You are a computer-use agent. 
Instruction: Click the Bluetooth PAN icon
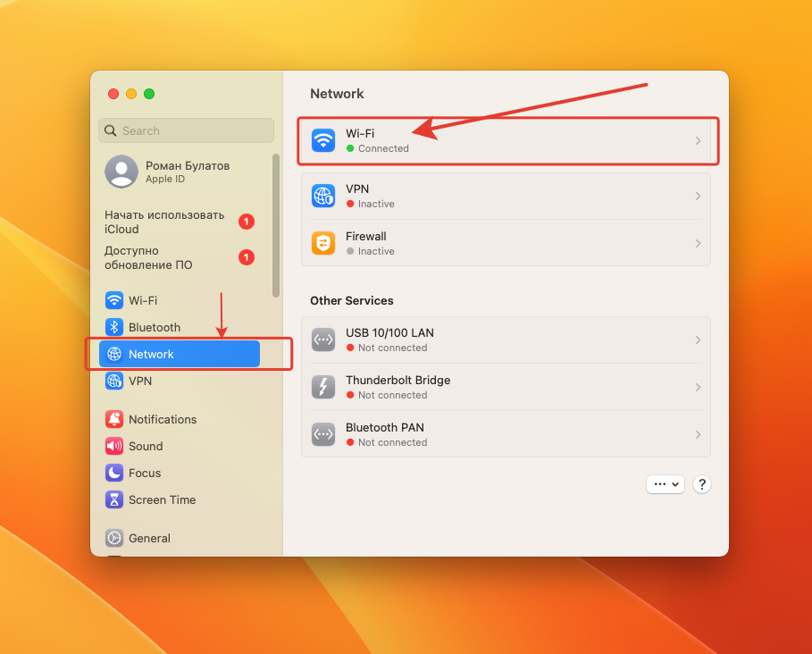[322, 435]
